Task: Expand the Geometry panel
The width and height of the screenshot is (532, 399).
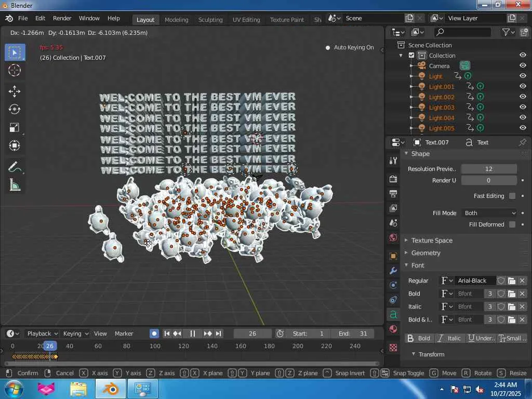Action: pyautogui.click(x=425, y=253)
